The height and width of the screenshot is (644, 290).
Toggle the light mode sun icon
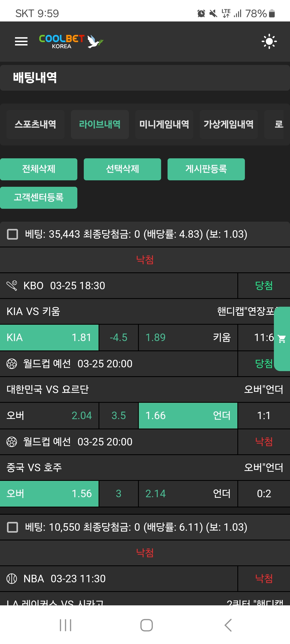[x=269, y=41]
